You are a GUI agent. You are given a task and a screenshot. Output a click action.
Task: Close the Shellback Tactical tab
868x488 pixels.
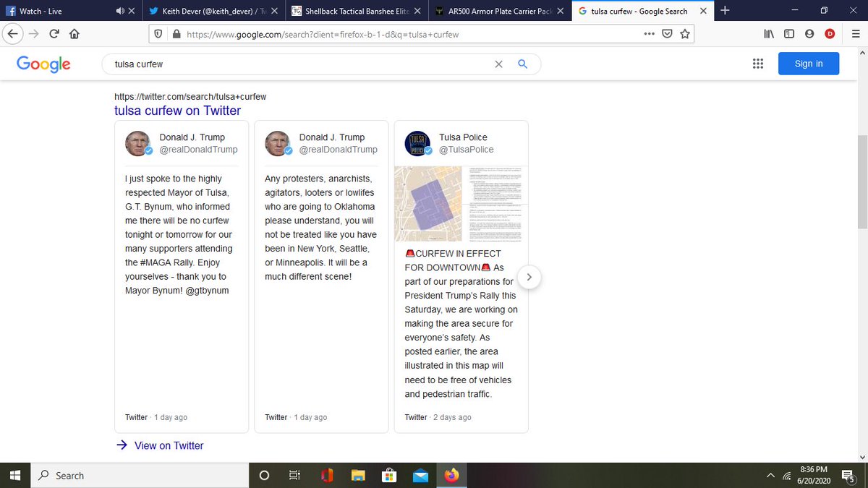point(418,12)
